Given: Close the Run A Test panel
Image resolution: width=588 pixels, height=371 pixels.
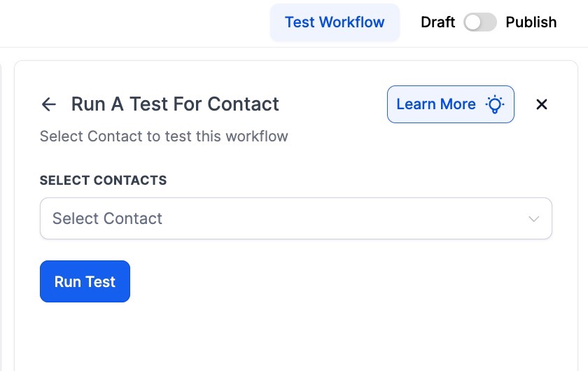Looking at the screenshot, I should click(x=541, y=105).
